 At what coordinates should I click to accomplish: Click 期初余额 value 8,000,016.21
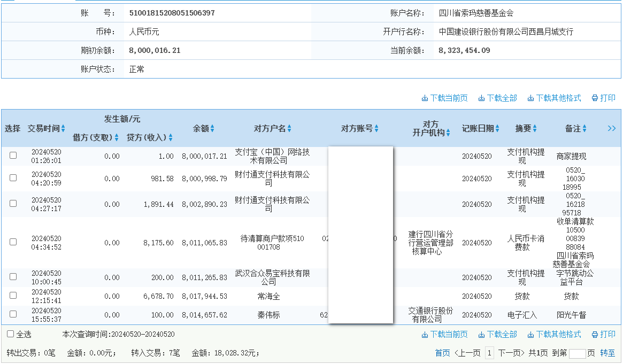(x=155, y=50)
